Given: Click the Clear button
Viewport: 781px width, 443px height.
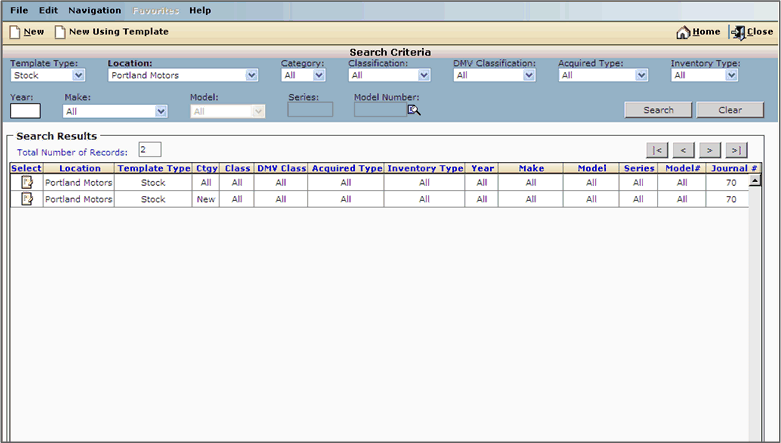Looking at the screenshot, I should pyautogui.click(x=730, y=110).
